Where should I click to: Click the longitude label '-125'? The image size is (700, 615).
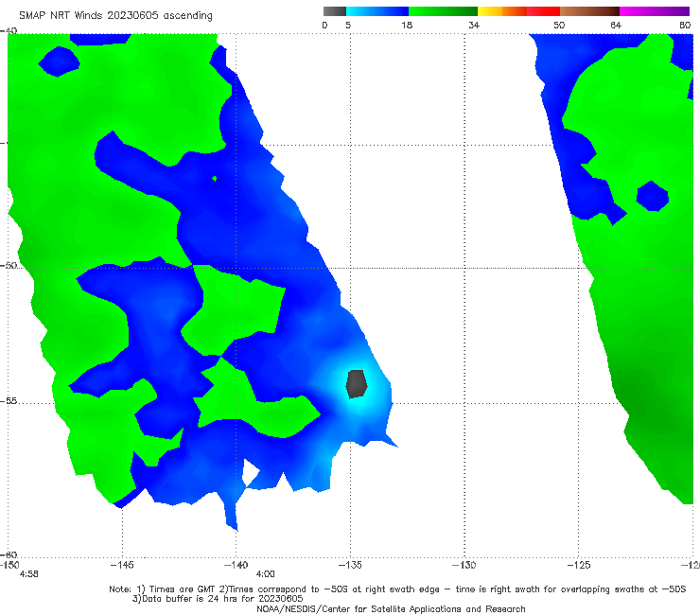point(578,565)
